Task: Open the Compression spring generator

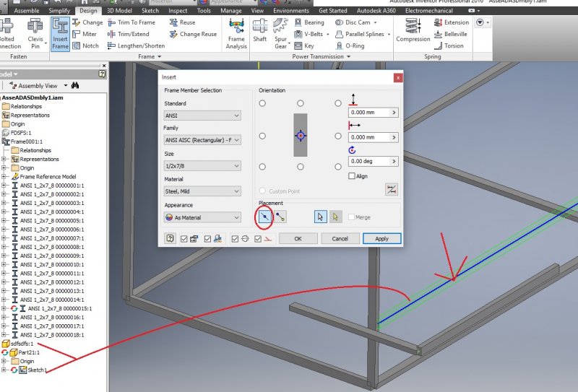Action: [413, 30]
